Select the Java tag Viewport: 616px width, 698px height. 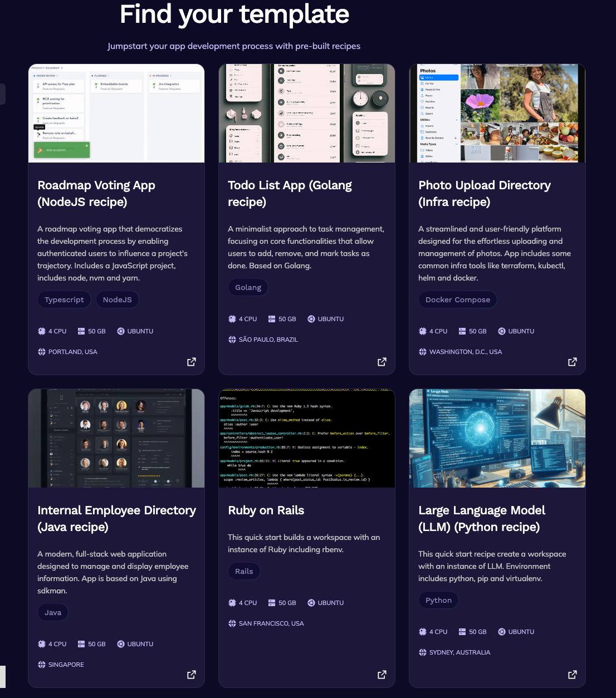tap(52, 612)
